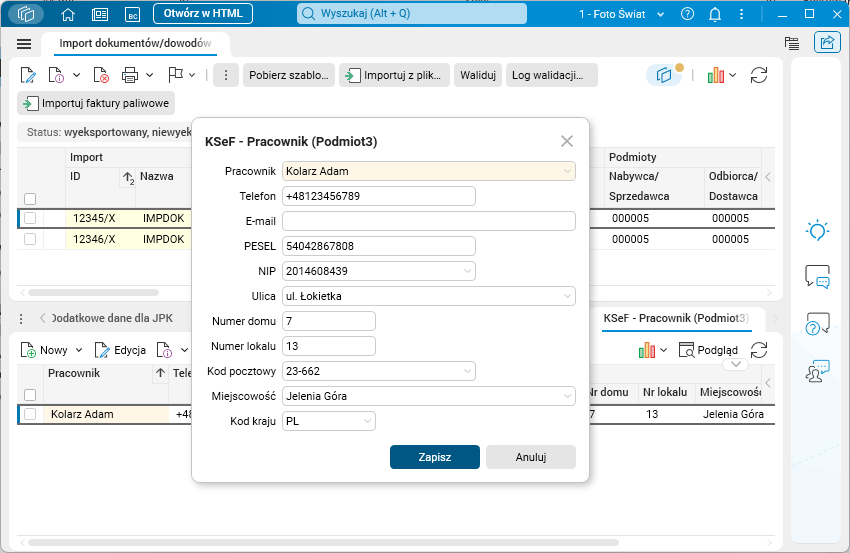Click the share icon at top right
The height and width of the screenshot is (553, 850).
[827, 42]
